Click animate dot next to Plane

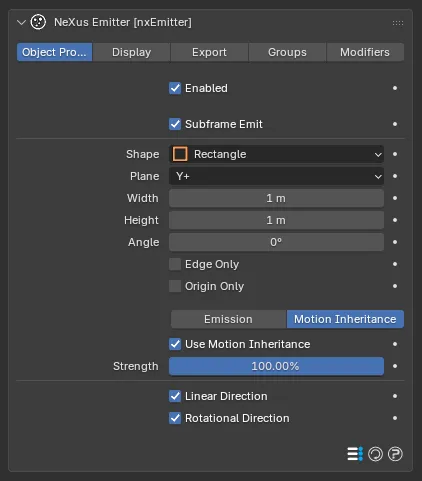(x=395, y=176)
